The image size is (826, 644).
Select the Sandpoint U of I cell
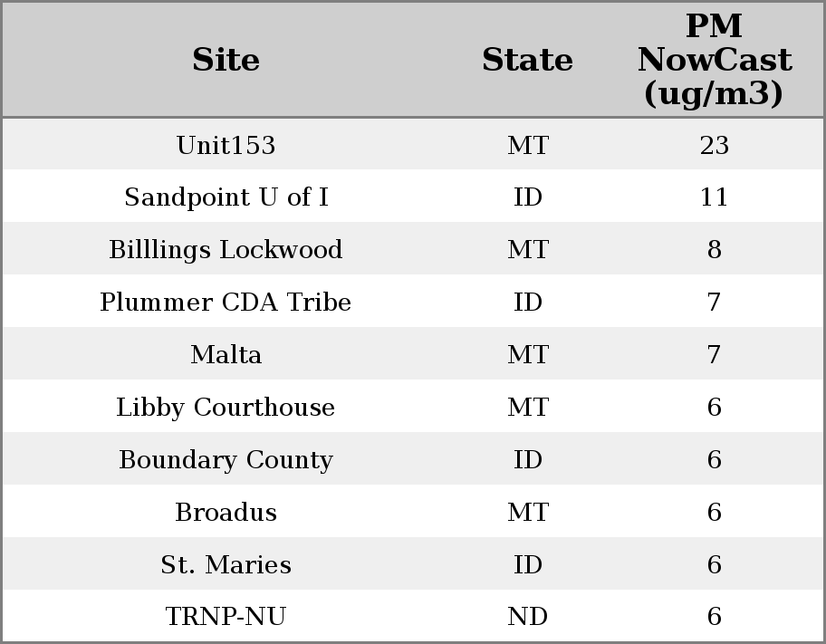coord(226,197)
